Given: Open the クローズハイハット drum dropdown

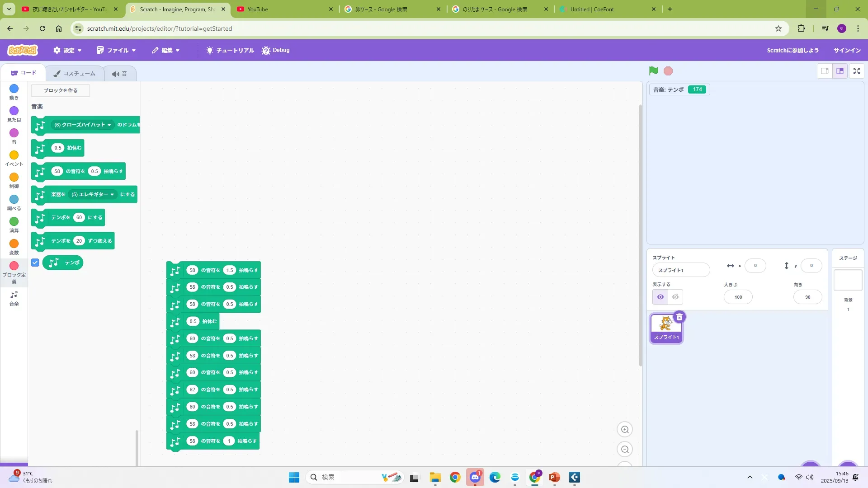Looking at the screenshot, I should point(83,125).
